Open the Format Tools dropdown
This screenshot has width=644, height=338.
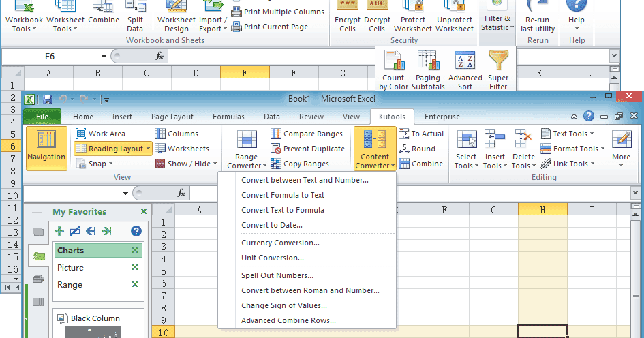tap(572, 149)
